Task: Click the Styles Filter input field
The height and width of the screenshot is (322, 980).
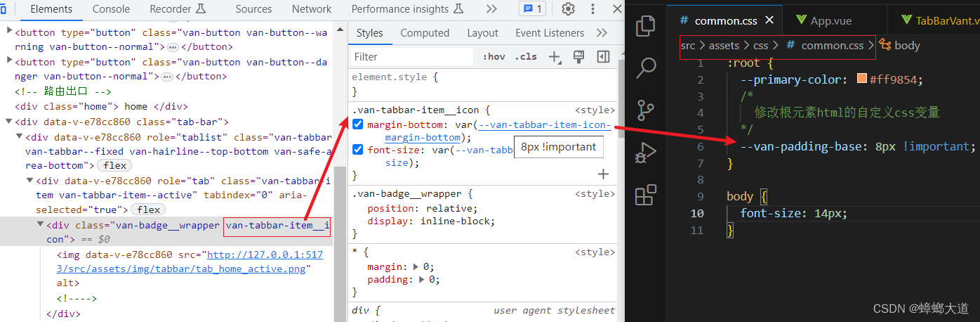Action: point(412,57)
